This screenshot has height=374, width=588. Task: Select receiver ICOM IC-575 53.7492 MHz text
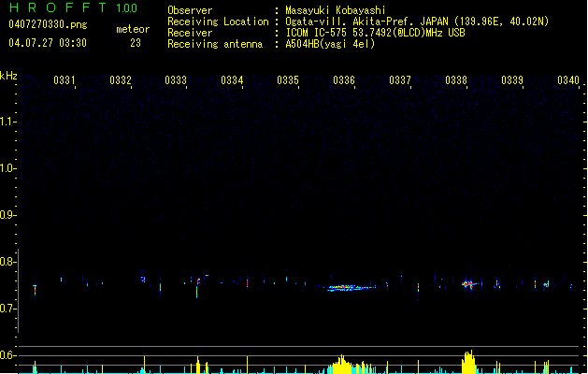coord(375,33)
